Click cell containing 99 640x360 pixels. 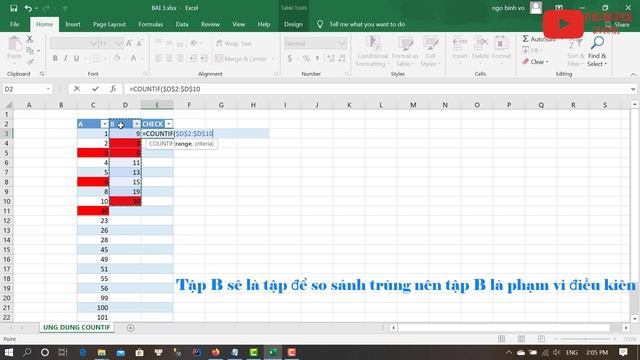pyautogui.click(x=93, y=298)
